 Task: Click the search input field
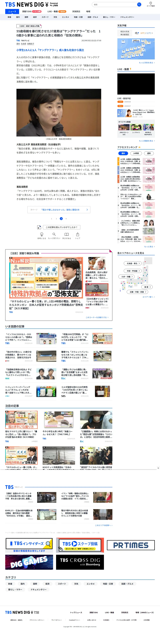(114, 4)
